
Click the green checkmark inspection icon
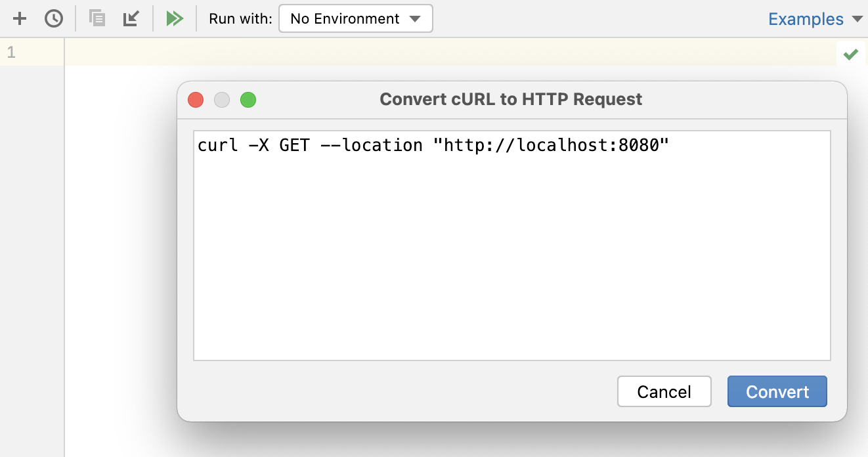(851, 54)
